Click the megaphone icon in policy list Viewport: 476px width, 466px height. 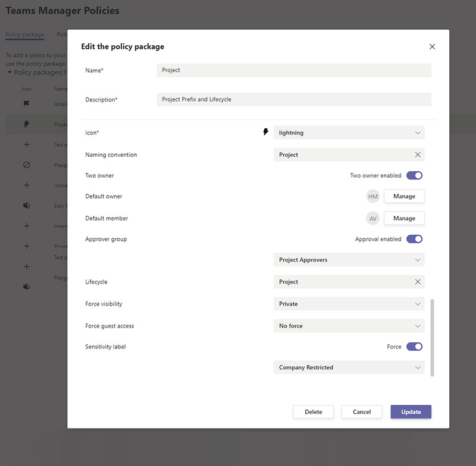pos(27,206)
